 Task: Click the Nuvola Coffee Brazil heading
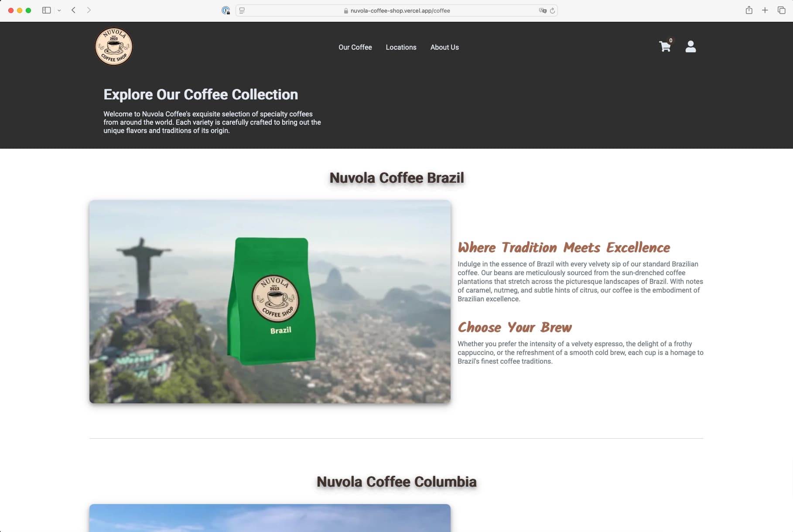(396, 178)
